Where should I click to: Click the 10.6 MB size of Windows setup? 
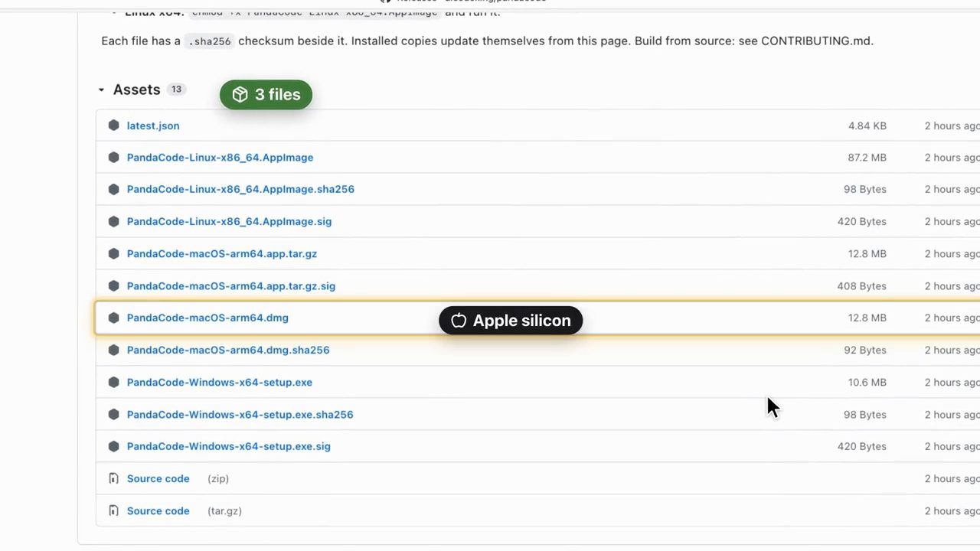click(x=867, y=383)
